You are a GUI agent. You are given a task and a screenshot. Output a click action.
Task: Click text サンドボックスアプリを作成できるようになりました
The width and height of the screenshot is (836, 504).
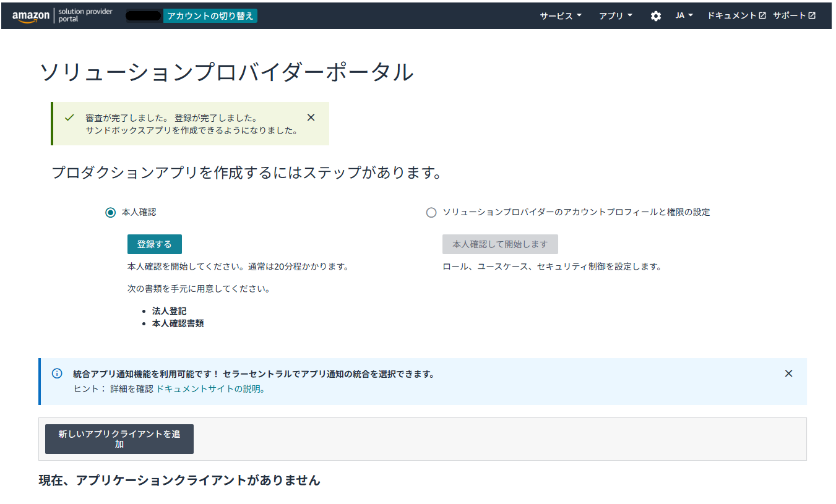point(192,130)
